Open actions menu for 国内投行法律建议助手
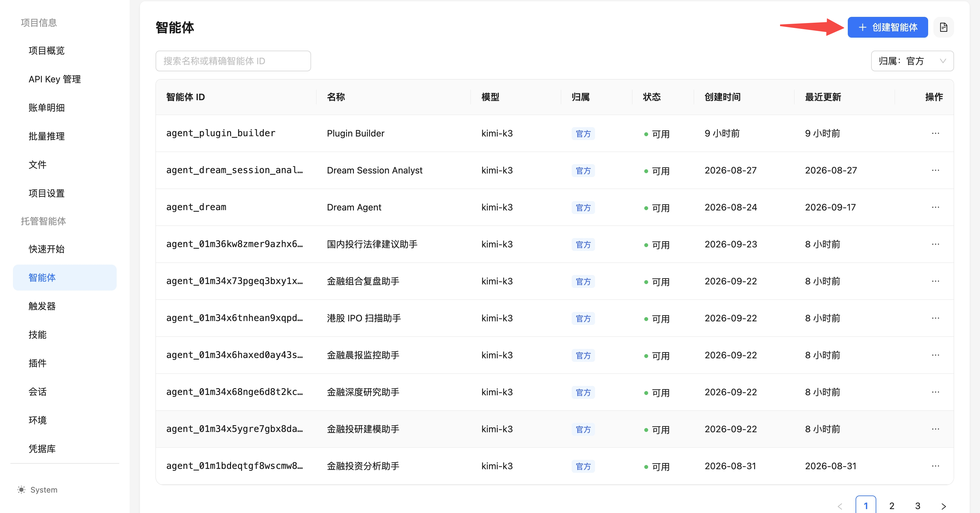The image size is (980, 513). (935, 244)
